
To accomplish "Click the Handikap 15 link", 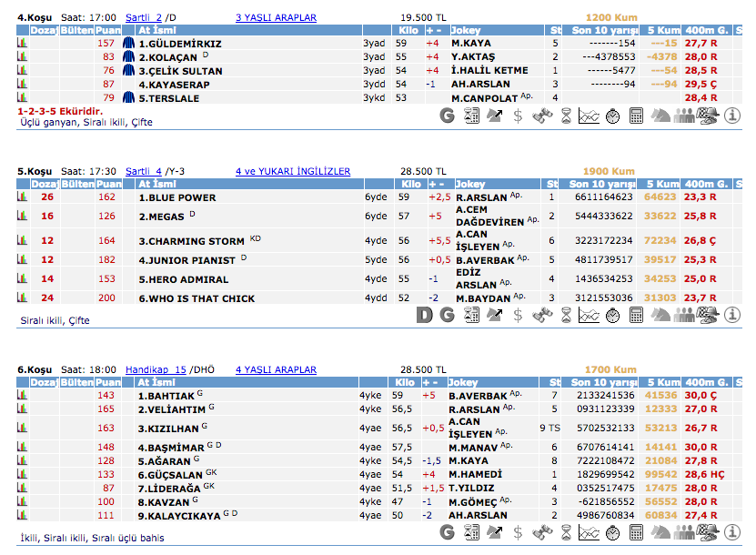I will point(156,369).
